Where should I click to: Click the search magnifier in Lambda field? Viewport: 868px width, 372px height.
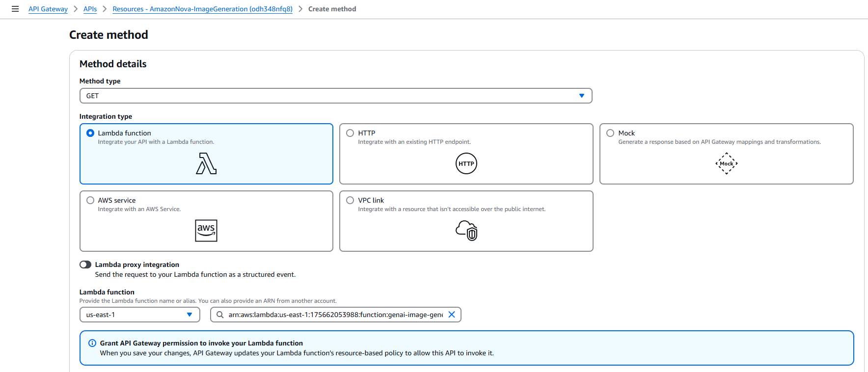220,315
